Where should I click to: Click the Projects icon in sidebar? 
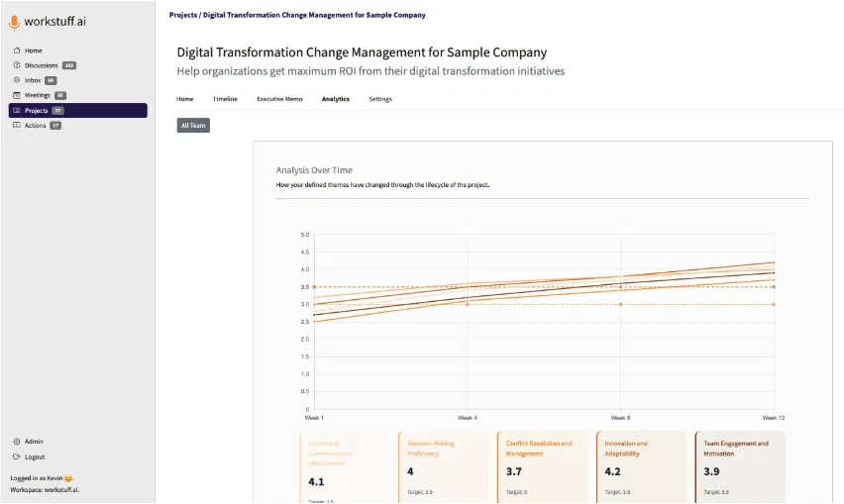[17, 111]
